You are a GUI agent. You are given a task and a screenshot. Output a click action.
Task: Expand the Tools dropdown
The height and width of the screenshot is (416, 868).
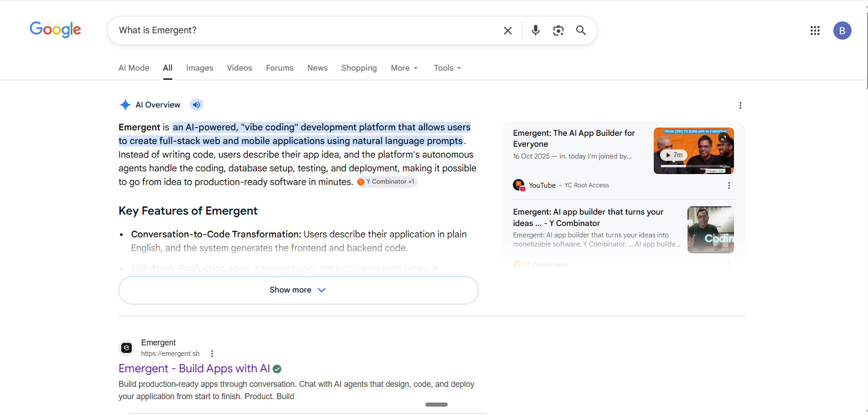(447, 68)
